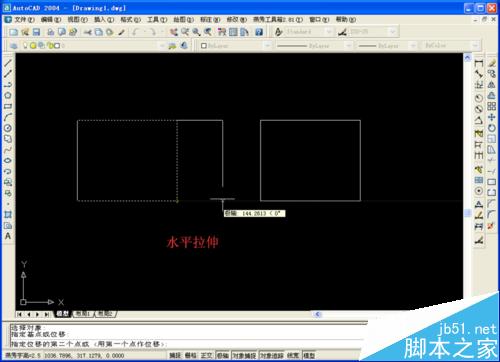Viewport: 500px width, 362px height.
Task: Click the Pan realtime icon
Action: pos(173,32)
